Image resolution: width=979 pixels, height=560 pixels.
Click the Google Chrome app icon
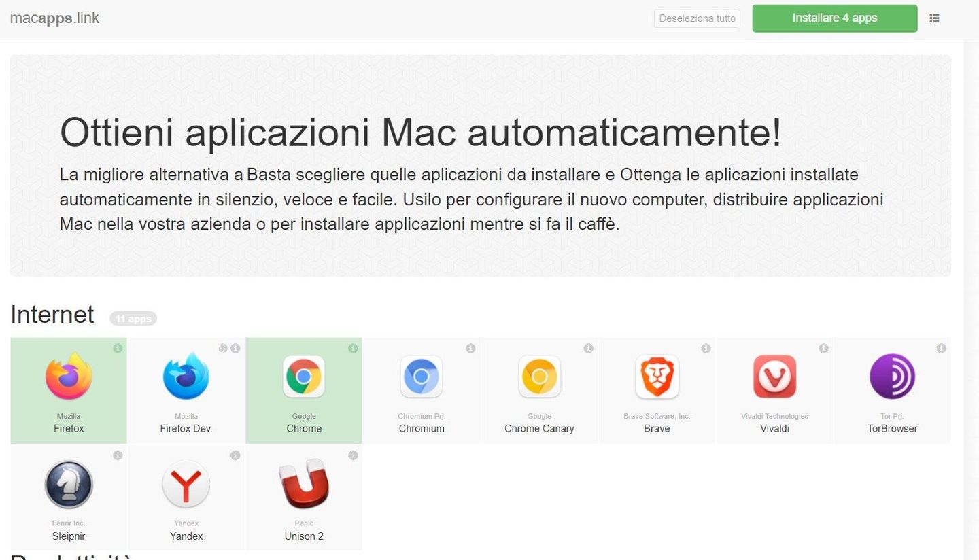tap(304, 376)
